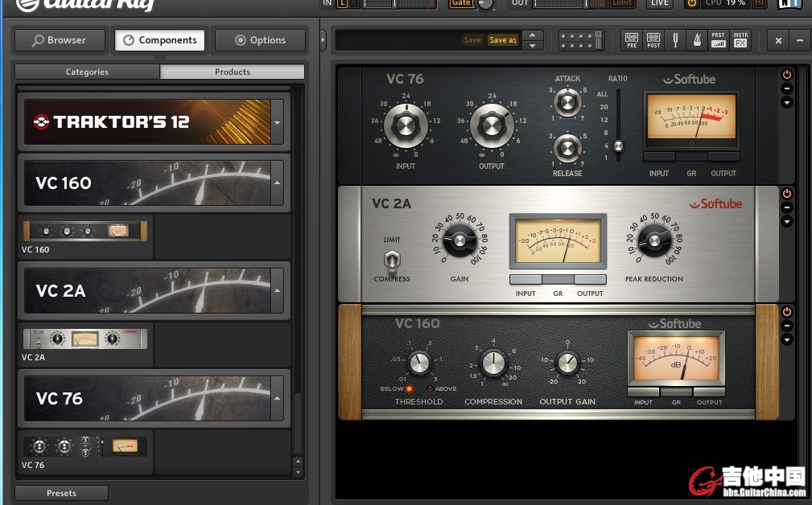Viewport: 812px width, 505px height.
Task: Open the metronome
Action: (697, 40)
